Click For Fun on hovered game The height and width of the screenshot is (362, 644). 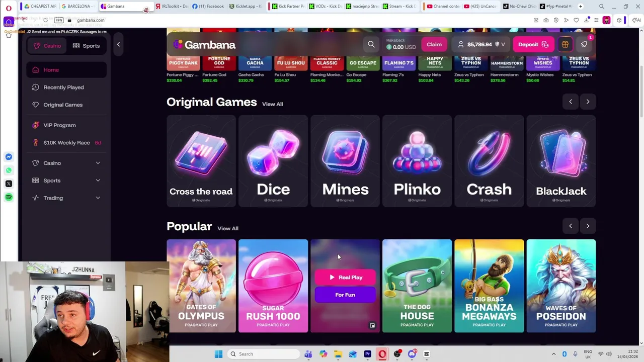[345, 295]
